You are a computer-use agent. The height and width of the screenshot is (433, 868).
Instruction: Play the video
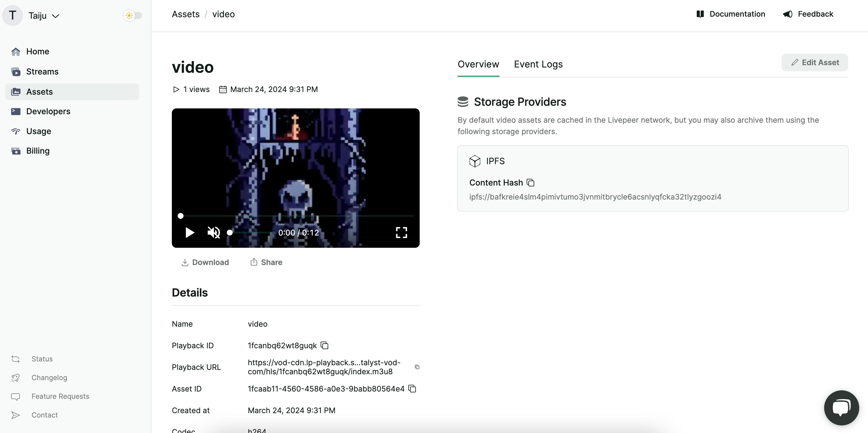pos(190,233)
